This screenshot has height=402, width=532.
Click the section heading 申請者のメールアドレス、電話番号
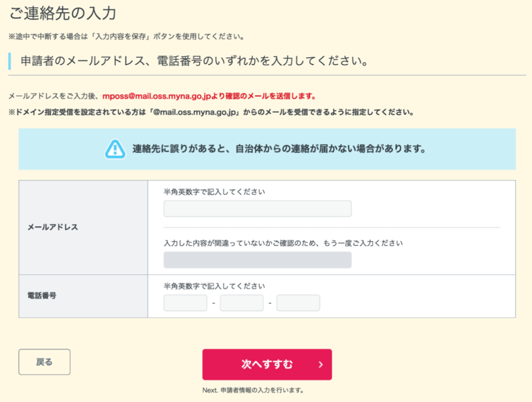click(194, 61)
